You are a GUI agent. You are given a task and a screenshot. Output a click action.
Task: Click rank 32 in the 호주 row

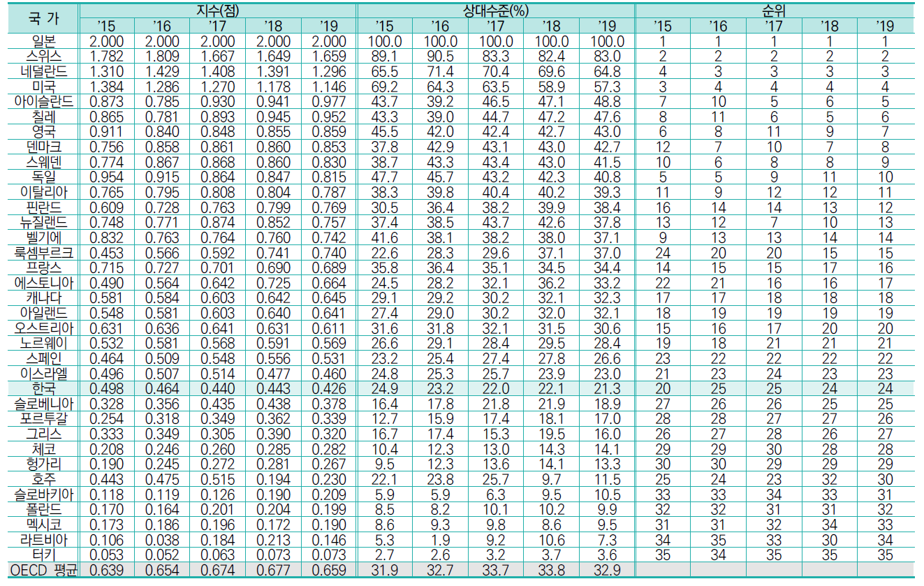pyautogui.click(x=830, y=480)
